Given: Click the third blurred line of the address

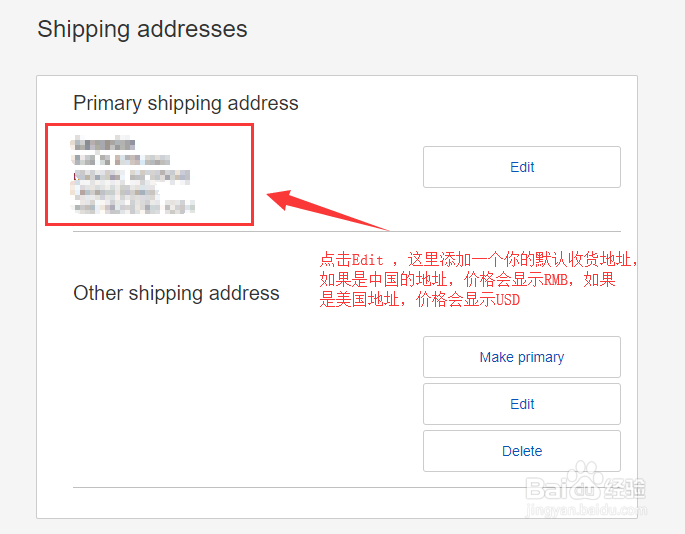Looking at the screenshot, I should click(131, 176).
